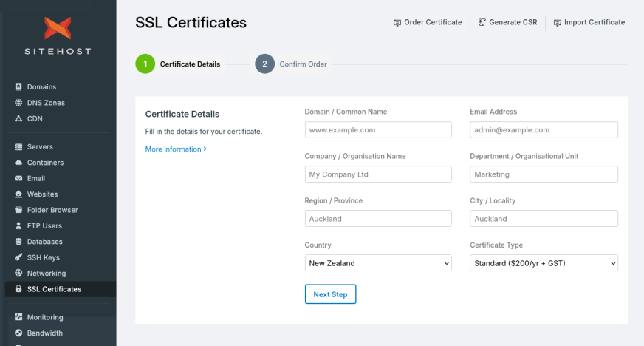Click Generate CSR at the top

pos(507,22)
